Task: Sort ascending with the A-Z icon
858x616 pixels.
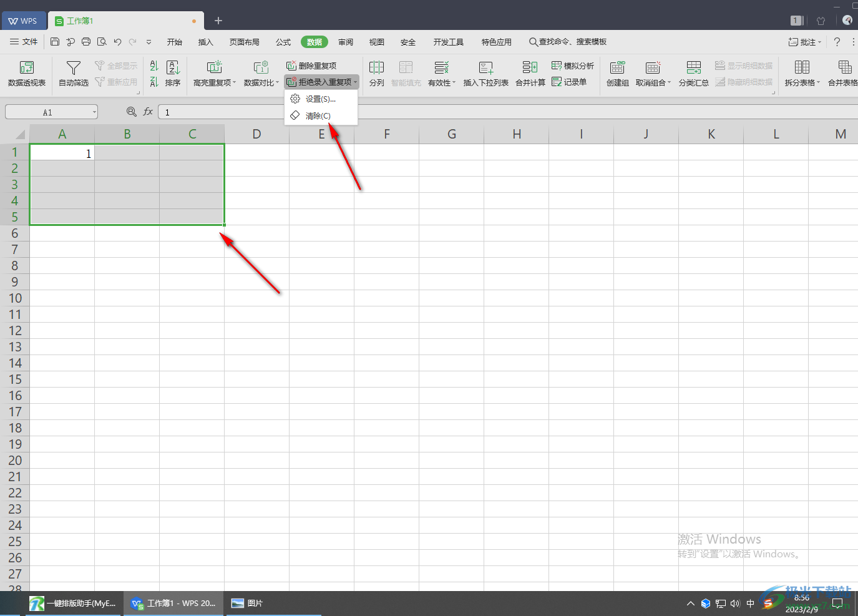Action: tap(154, 66)
